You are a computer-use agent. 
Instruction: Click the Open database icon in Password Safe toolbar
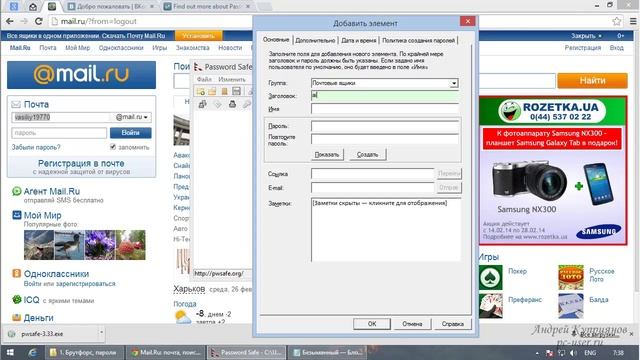(x=212, y=91)
